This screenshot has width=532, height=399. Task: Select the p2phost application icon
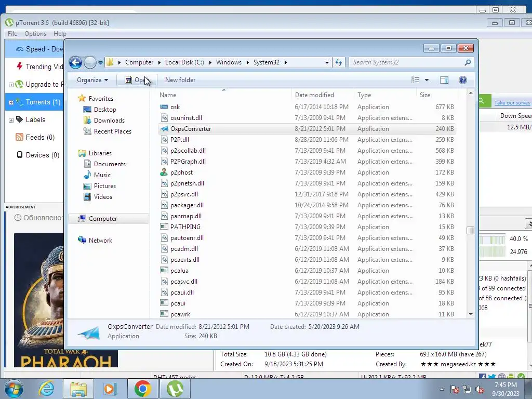[x=164, y=172]
